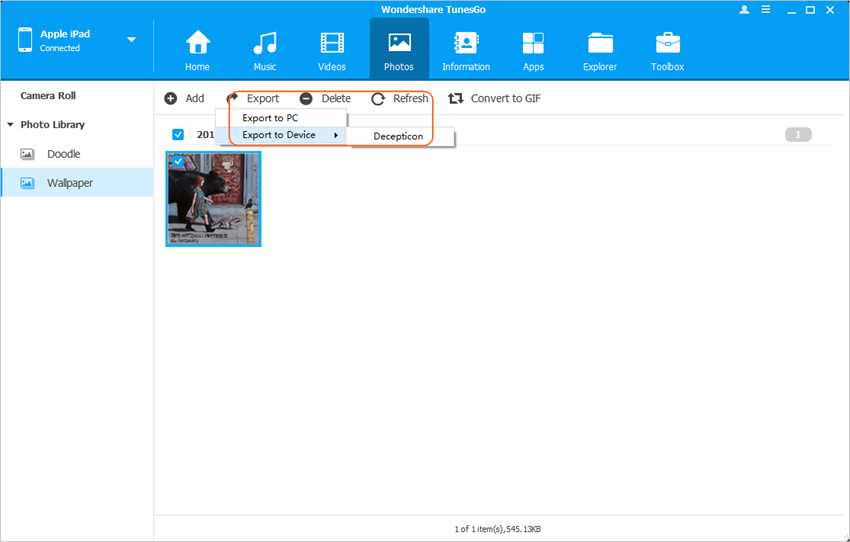Select the Doodle album in sidebar
Viewport: 850px width, 542px height.
pyautogui.click(x=63, y=154)
